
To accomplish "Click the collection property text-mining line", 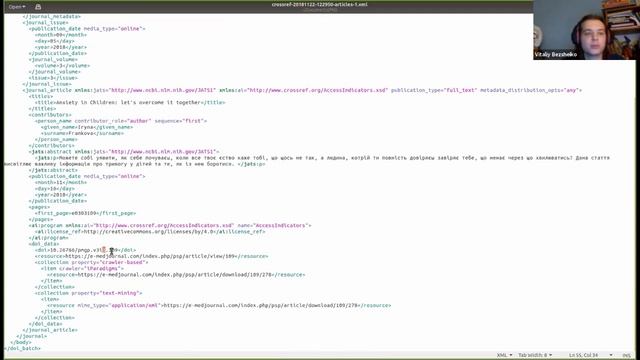I will point(89,293).
